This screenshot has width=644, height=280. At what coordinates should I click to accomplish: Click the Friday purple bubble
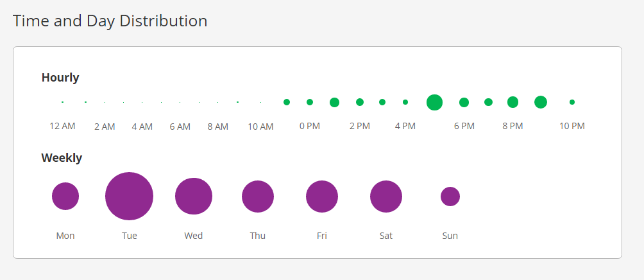322,197
